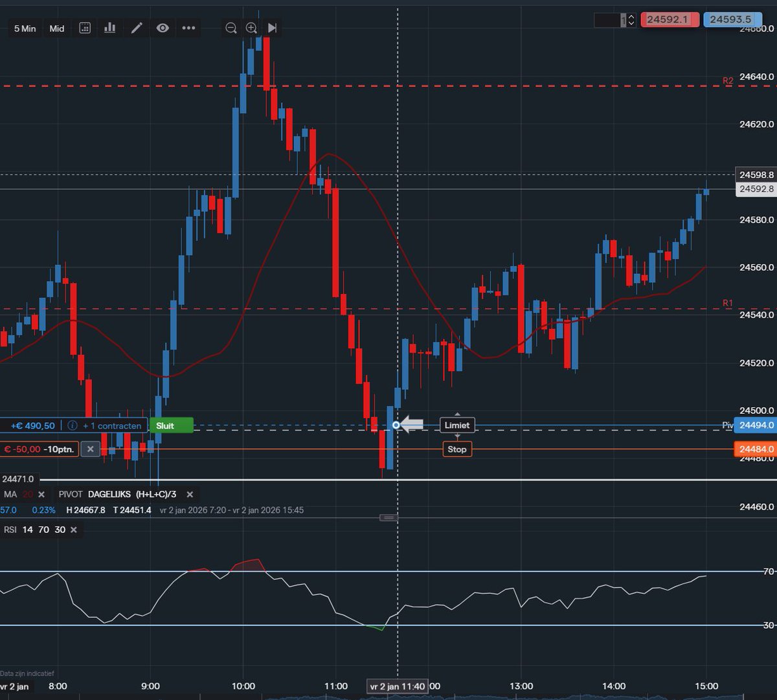Zoom out using the magnifier minus icon
The height and width of the screenshot is (700, 777).
tap(231, 28)
